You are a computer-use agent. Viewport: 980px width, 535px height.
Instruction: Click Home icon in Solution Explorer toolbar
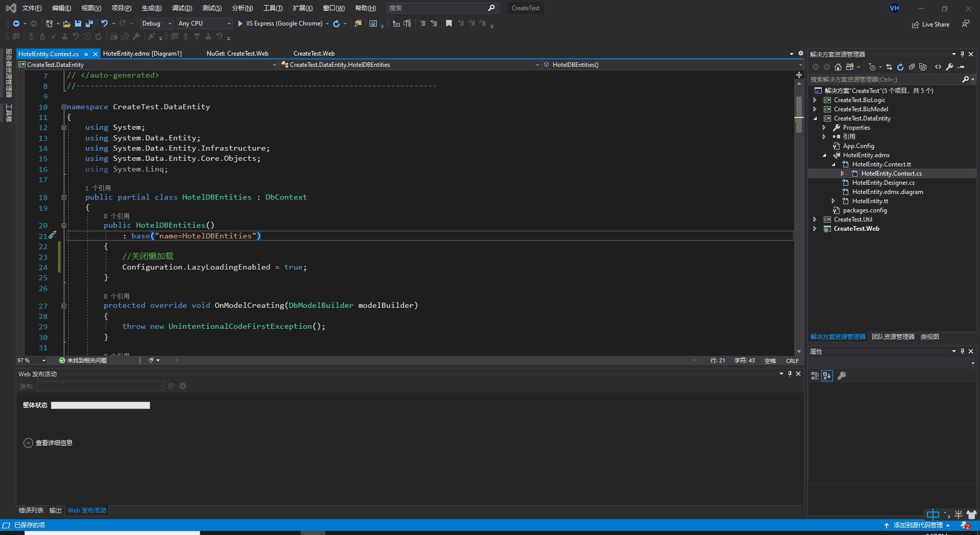pyautogui.click(x=838, y=67)
